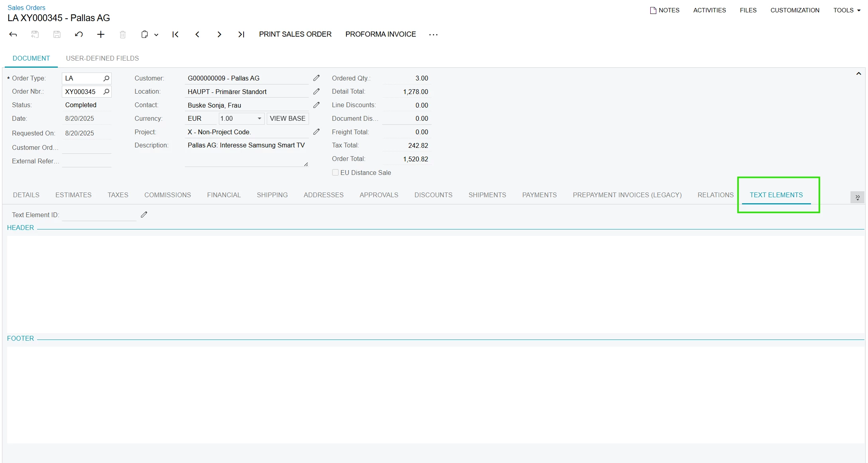Click the Print Sales Order button

(x=295, y=34)
